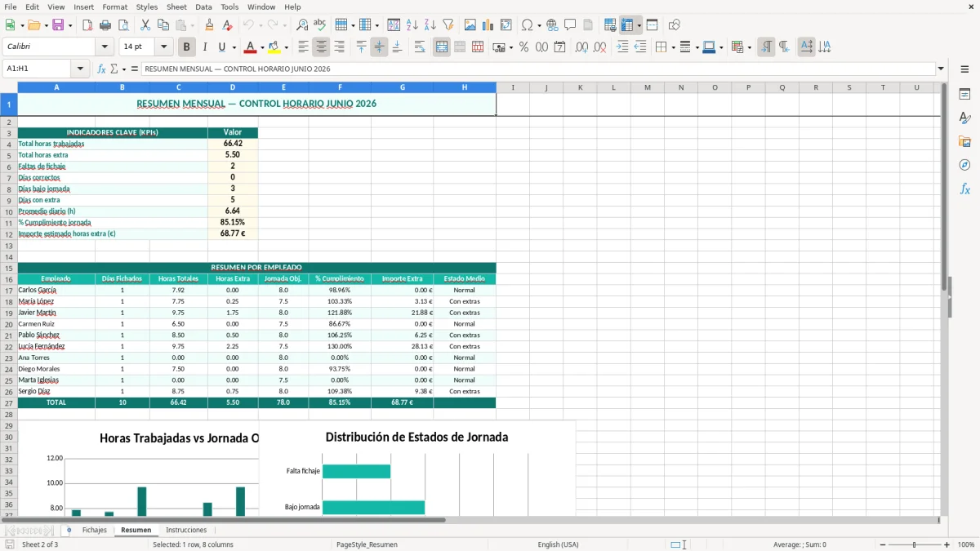Click the zoom in plus button

[x=947, y=544]
